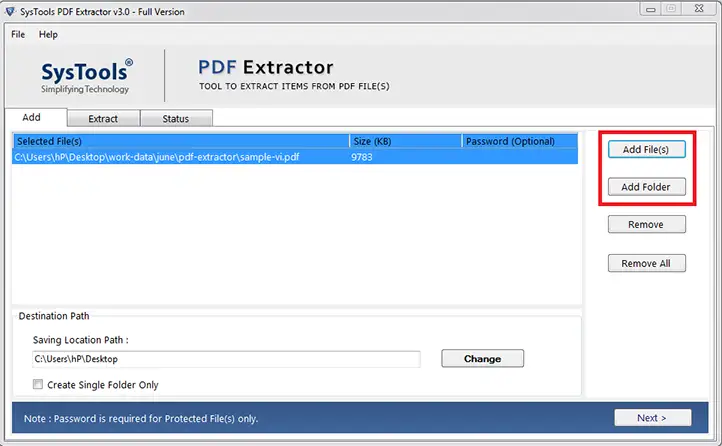Click the Add Folder button
Viewport: 722px width, 446px height.
click(x=646, y=187)
